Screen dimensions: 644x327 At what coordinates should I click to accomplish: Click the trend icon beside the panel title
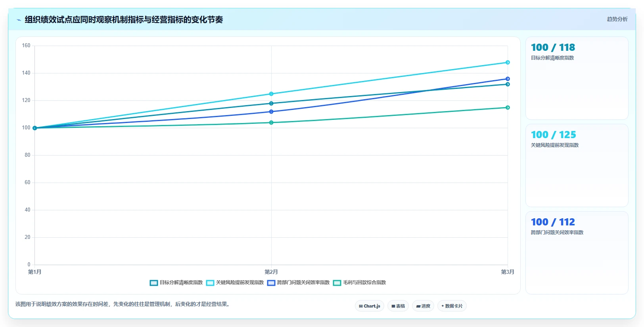click(19, 20)
